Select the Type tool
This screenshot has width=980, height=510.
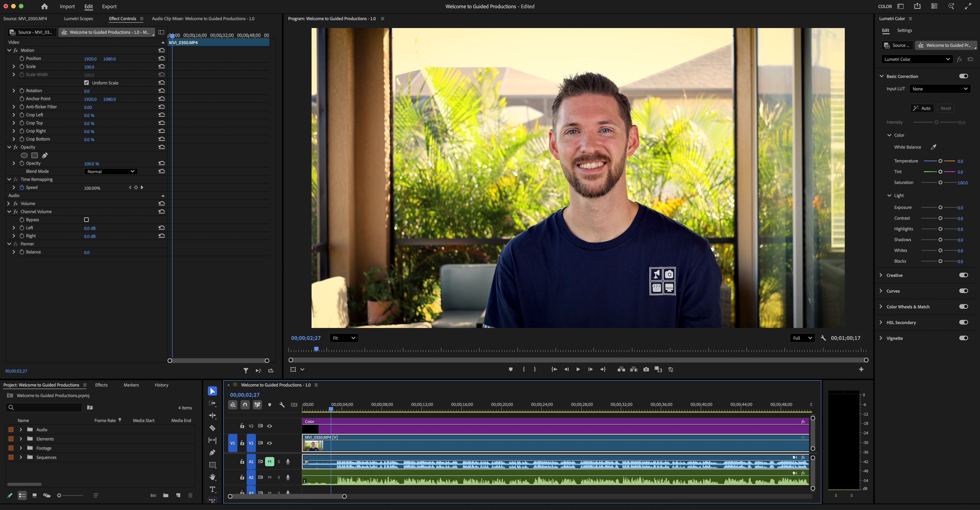[x=212, y=489]
